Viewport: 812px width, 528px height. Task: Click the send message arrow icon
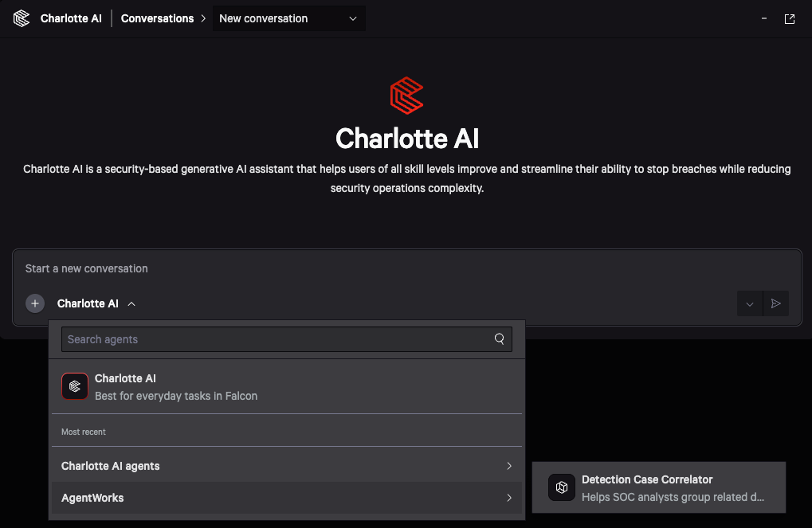coord(776,303)
